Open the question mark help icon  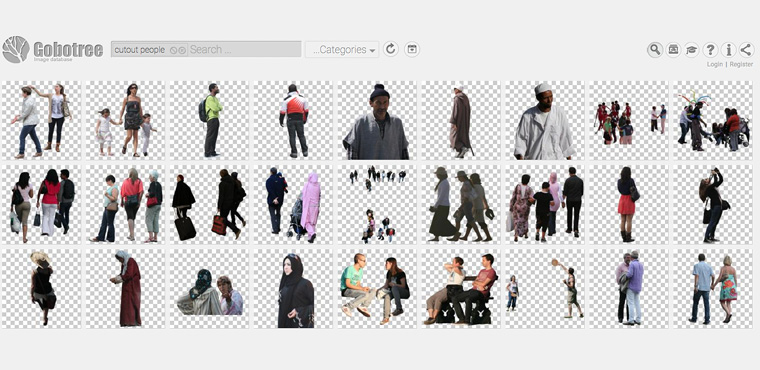(x=710, y=49)
